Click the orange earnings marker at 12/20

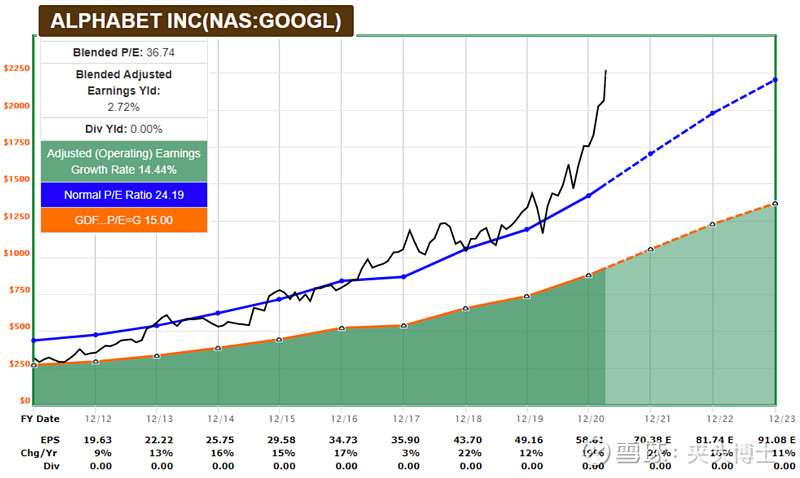tap(589, 275)
